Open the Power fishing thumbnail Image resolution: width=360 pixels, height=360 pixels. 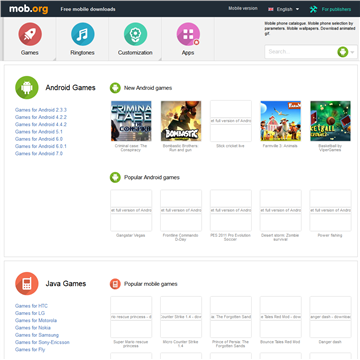click(330, 210)
